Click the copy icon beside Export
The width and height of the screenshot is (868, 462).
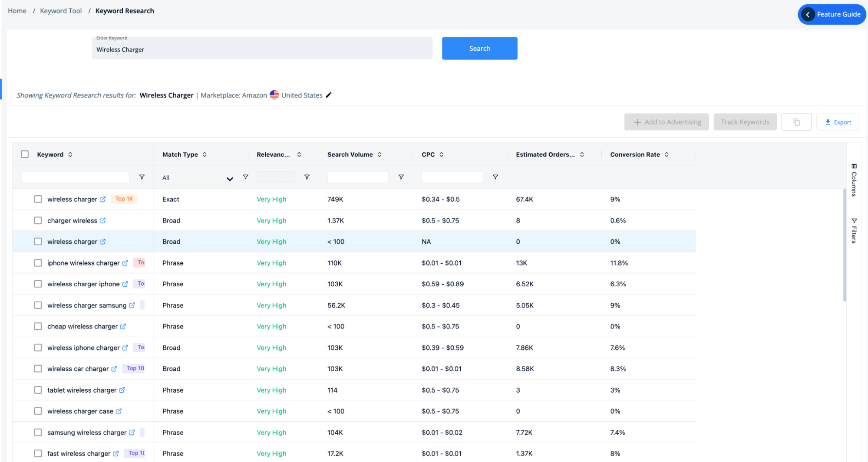(x=796, y=122)
